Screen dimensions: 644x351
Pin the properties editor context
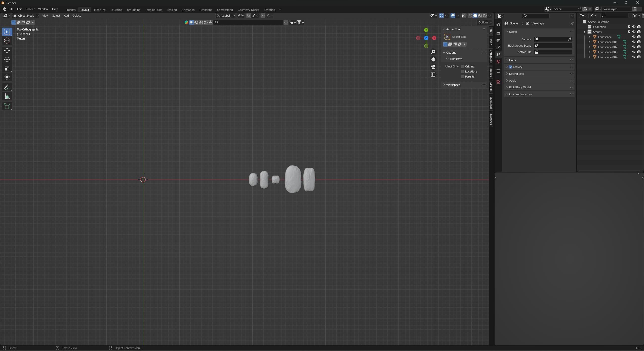572,23
